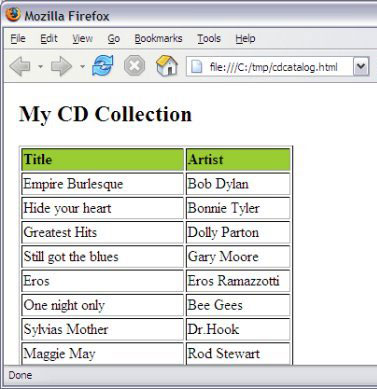Open the Help menu

pyautogui.click(x=245, y=39)
